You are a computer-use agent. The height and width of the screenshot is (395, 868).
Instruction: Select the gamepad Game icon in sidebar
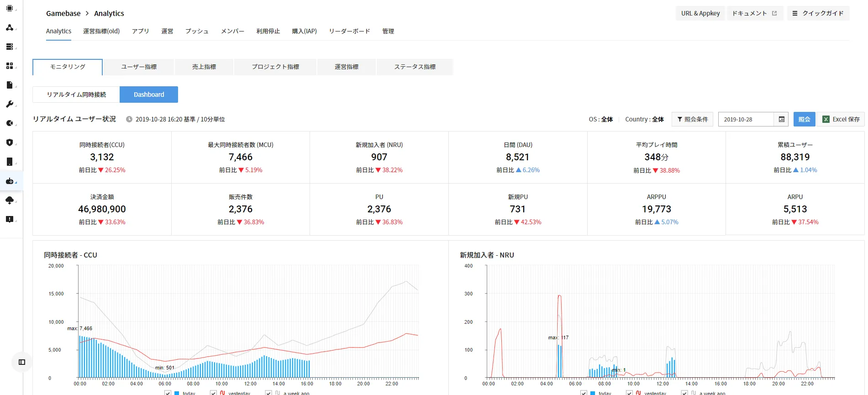point(10,181)
